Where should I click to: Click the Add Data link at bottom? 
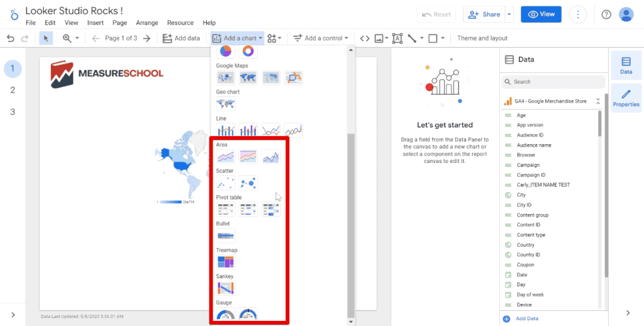click(527, 318)
